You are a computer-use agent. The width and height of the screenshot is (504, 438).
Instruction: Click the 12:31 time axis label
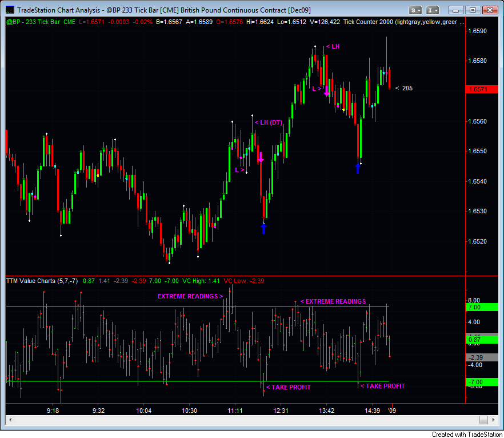point(281,411)
